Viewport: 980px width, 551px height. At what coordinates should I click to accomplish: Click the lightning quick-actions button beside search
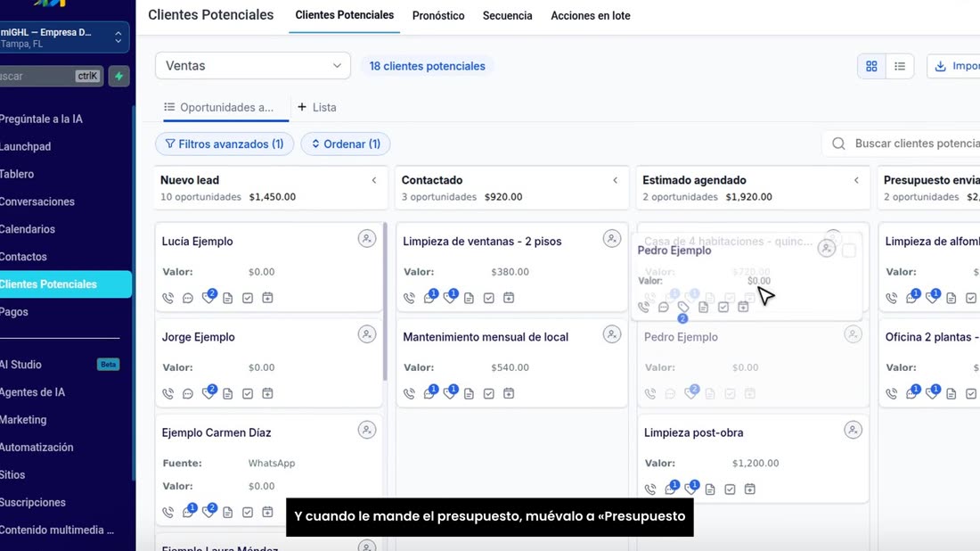coord(118,77)
